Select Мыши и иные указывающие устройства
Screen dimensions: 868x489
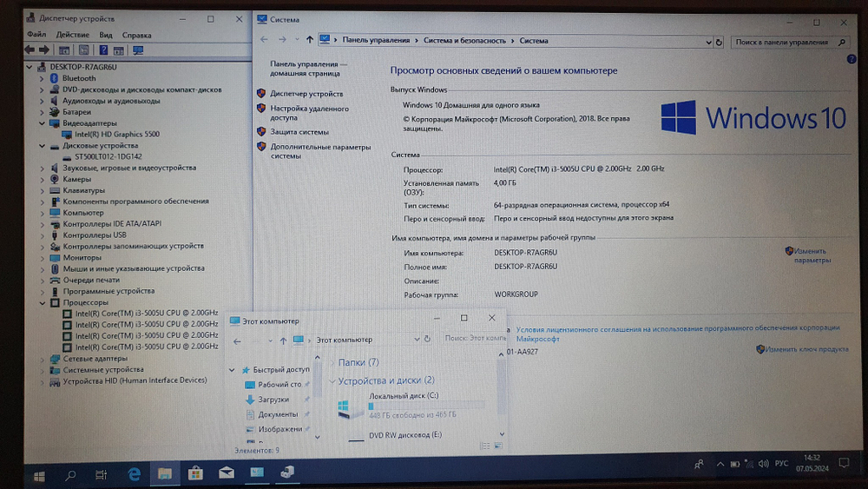tap(134, 268)
